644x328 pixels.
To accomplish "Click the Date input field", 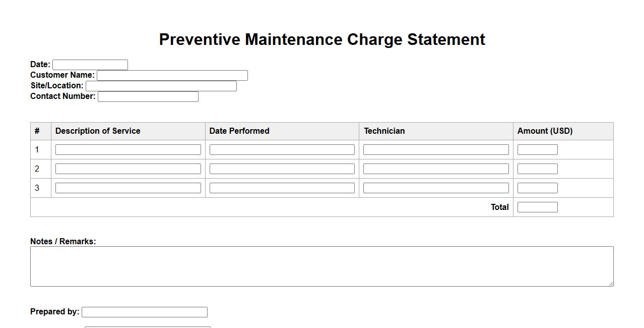I will (90, 65).
